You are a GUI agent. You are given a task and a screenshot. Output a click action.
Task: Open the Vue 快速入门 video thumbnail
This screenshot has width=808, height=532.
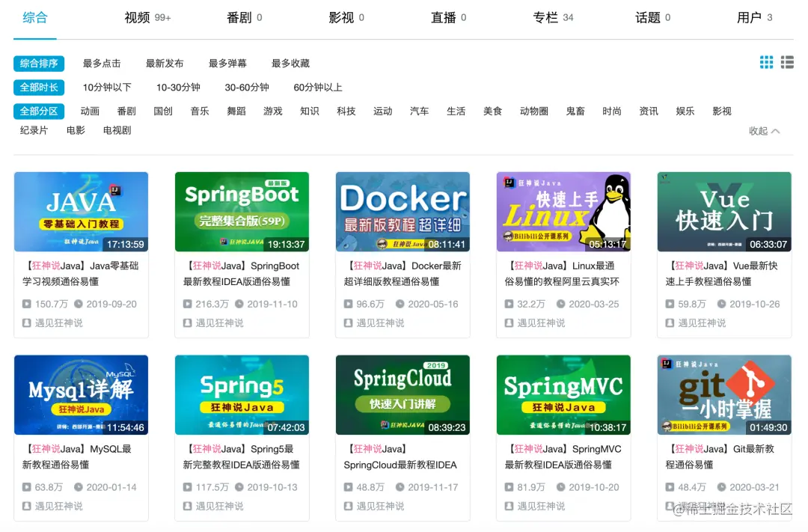tap(724, 212)
